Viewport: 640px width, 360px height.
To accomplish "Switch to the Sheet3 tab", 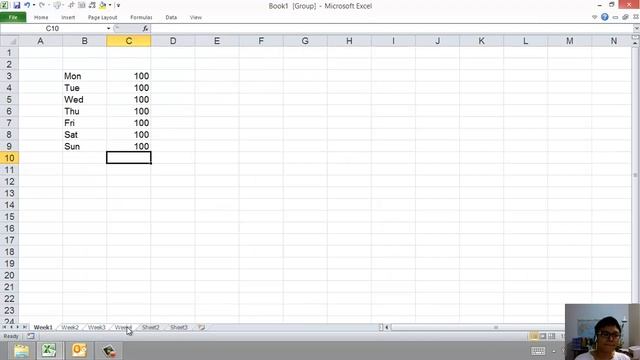I will click(178, 327).
